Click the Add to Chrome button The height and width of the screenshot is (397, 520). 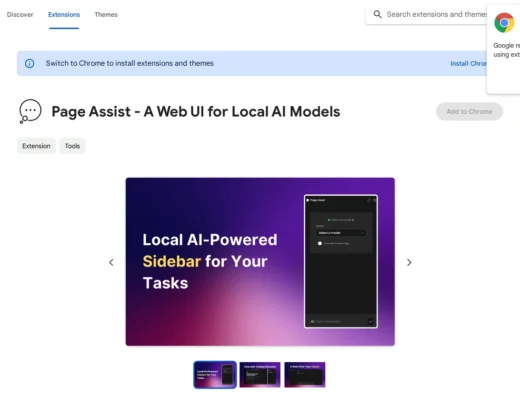tap(469, 112)
